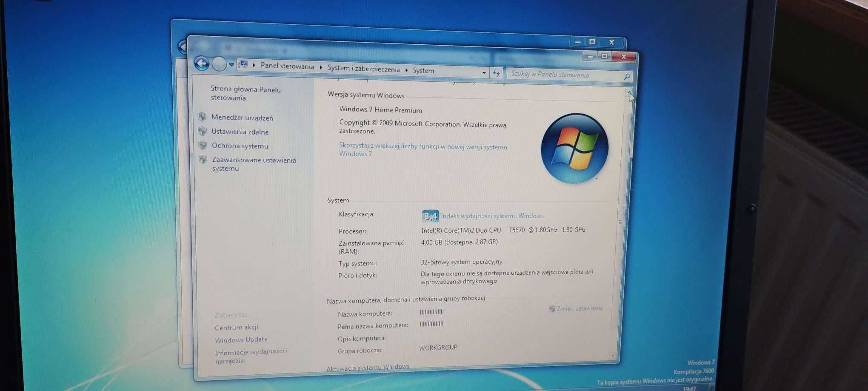
Task: Select 'System i zabezpieczenia' breadcrumb
Action: 364,69
